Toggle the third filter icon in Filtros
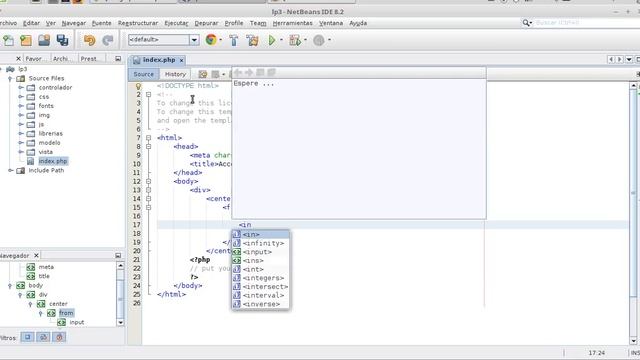The width and height of the screenshot is (640, 360). (59, 337)
